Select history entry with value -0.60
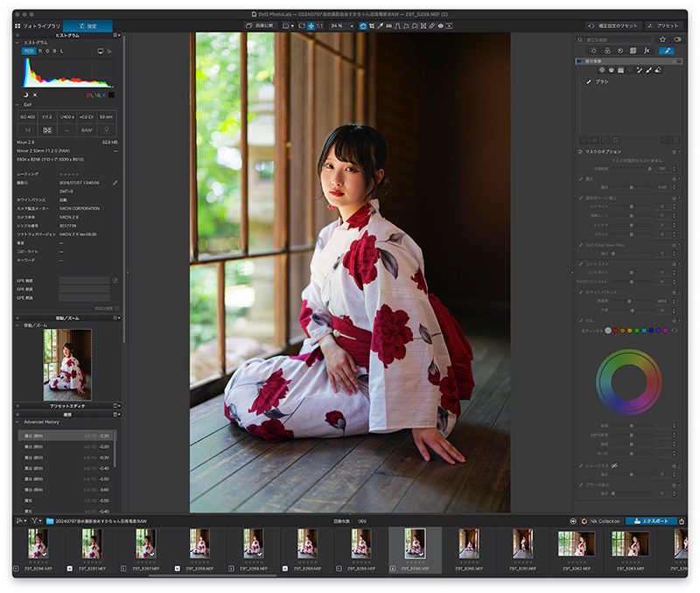The width and height of the screenshot is (700, 593). (67, 490)
